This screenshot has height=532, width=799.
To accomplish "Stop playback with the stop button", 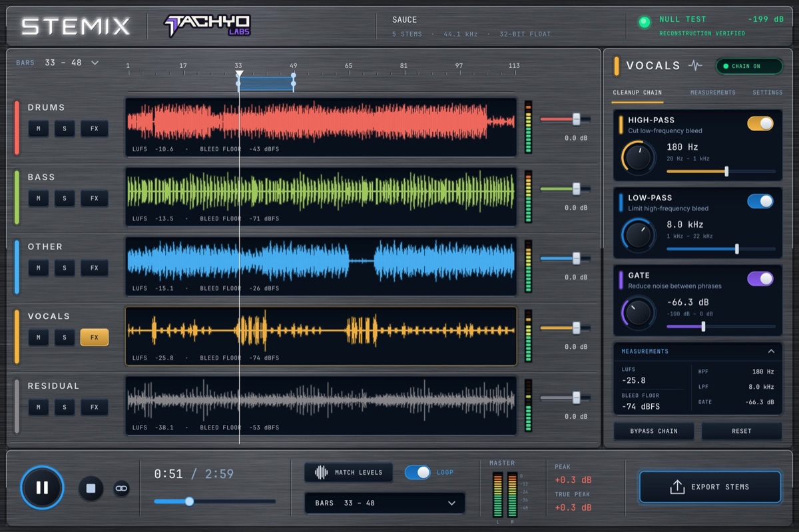I will pos(91,488).
